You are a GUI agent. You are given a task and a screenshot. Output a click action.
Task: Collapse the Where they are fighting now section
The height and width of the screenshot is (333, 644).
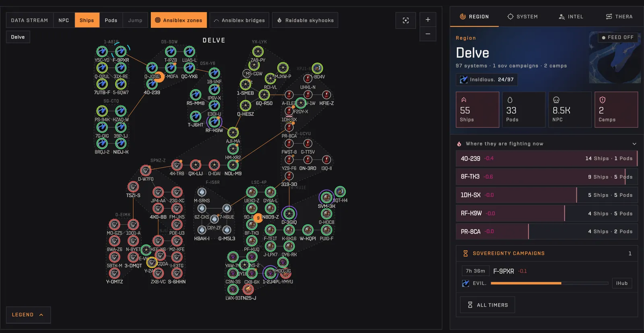click(x=634, y=144)
